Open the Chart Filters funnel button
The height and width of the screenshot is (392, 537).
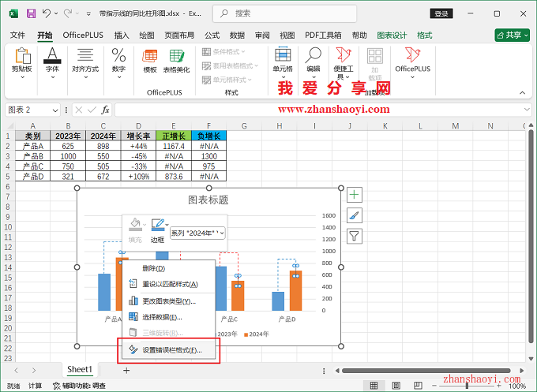pyautogui.click(x=355, y=235)
